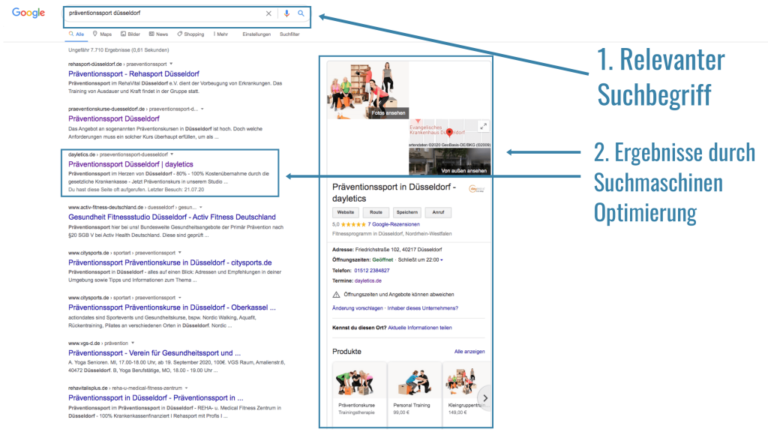Open Präventionssport Düsseldorf | dayletics result
The image size is (768, 432).
click(x=131, y=165)
